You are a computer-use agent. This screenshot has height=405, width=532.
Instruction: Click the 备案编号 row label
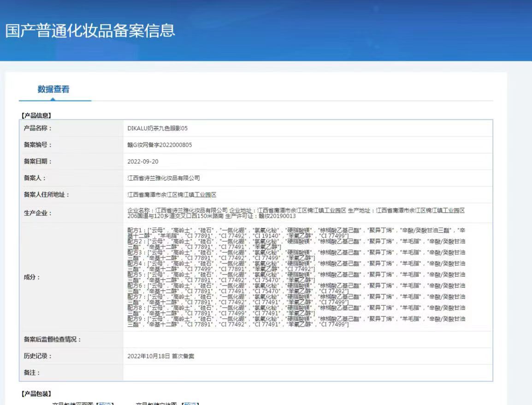point(38,145)
